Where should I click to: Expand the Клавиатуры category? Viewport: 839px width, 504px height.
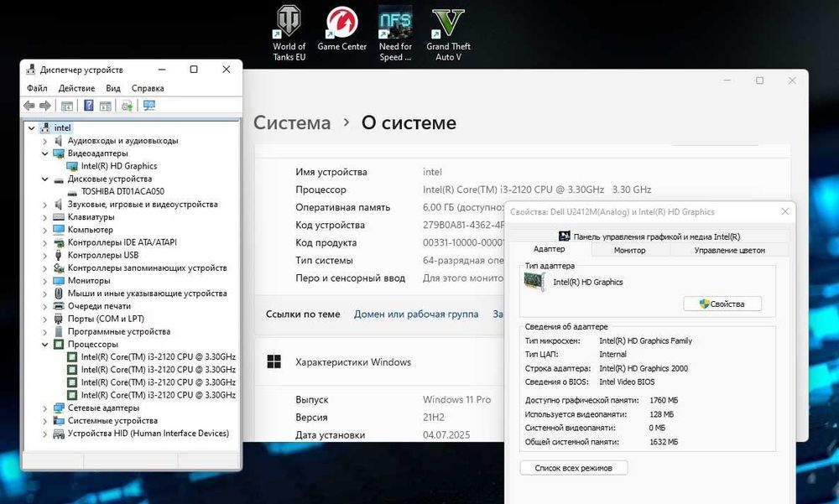(x=45, y=217)
